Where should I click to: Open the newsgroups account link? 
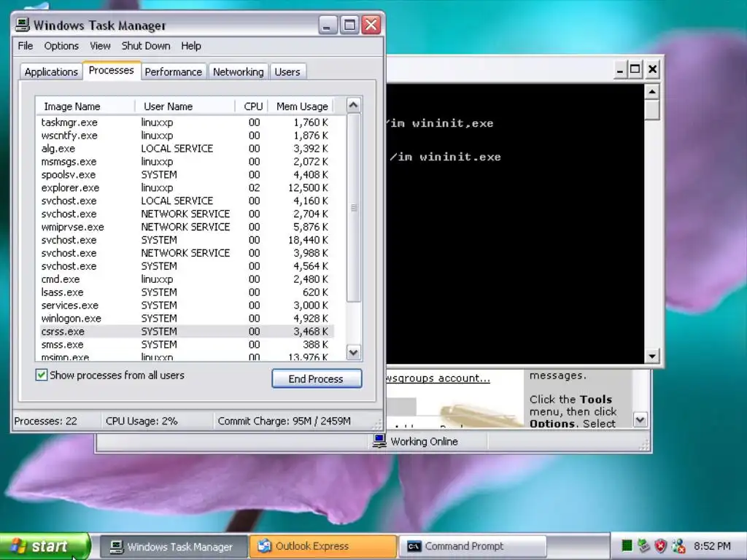click(x=438, y=378)
